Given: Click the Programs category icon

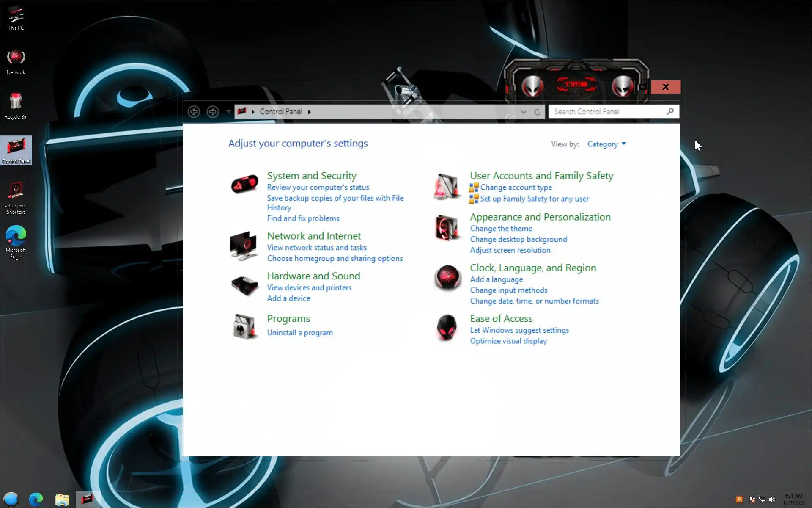Looking at the screenshot, I should click(x=244, y=326).
